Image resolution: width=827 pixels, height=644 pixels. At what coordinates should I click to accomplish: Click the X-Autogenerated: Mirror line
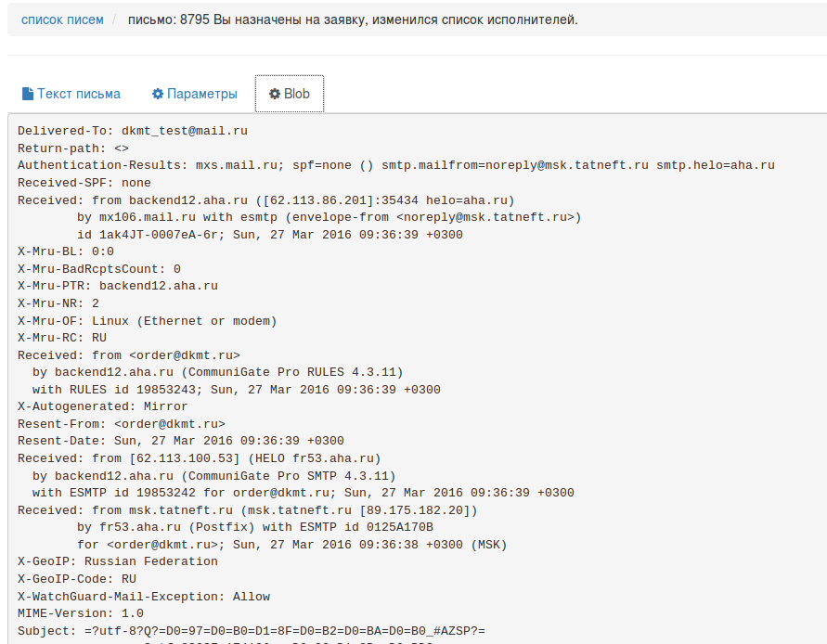(x=103, y=406)
